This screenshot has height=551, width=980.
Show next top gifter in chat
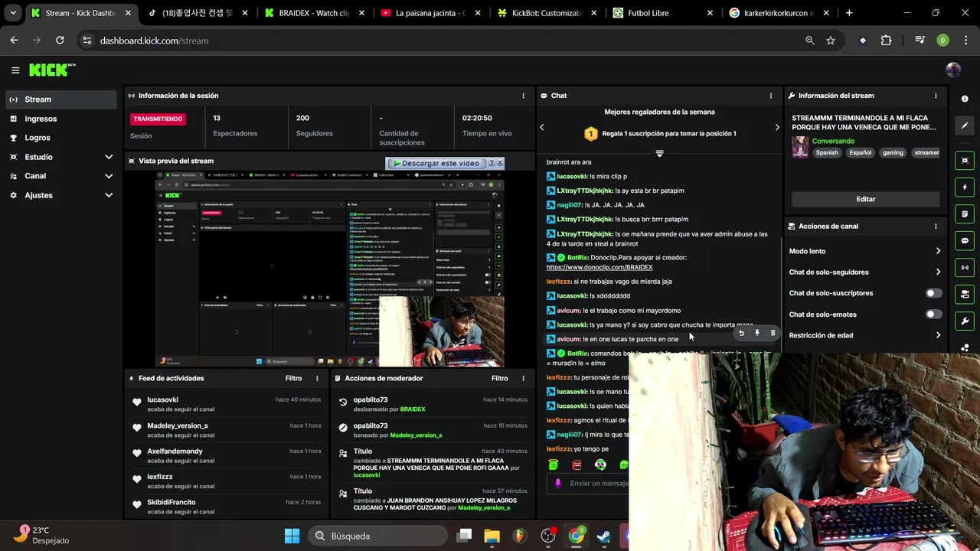click(777, 127)
